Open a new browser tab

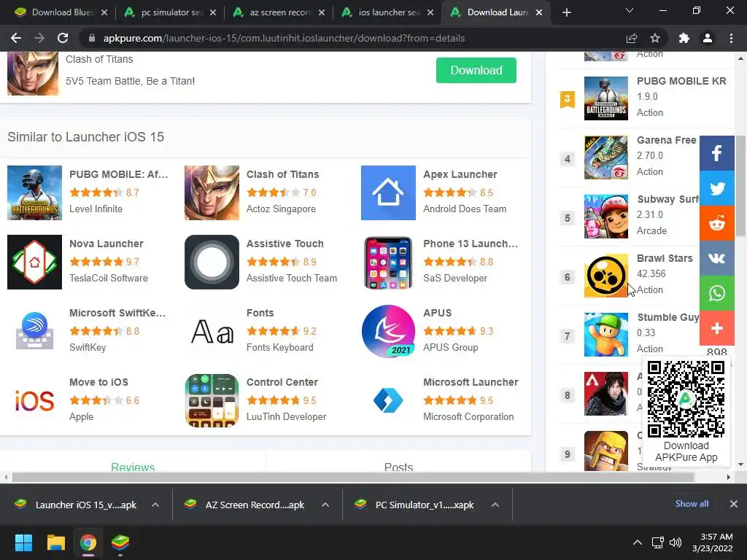pos(566,12)
